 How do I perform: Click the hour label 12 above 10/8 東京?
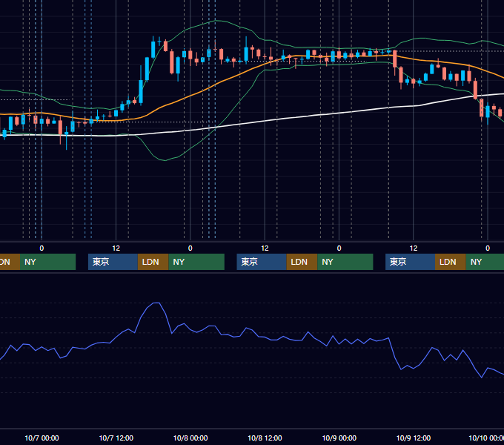click(265, 248)
